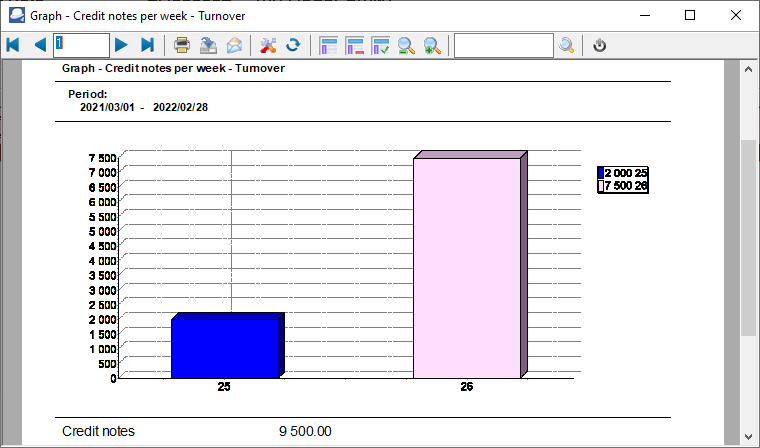760x448 pixels.
Task: Email the report via envelope icon
Action: pyautogui.click(x=234, y=46)
